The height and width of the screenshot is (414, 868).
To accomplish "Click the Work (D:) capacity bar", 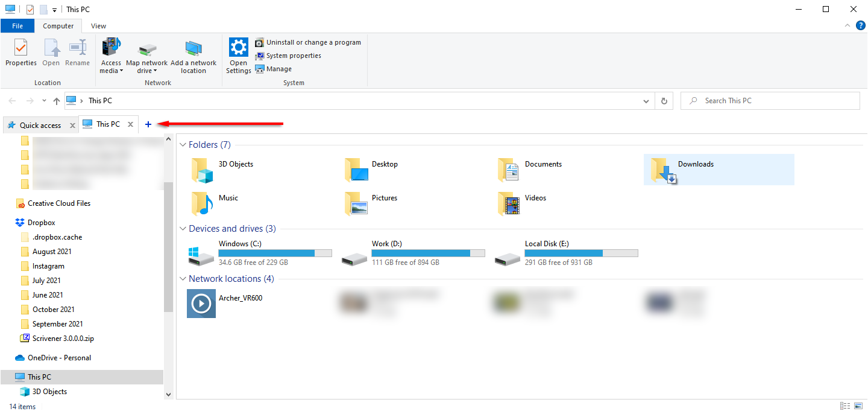I will click(428, 253).
